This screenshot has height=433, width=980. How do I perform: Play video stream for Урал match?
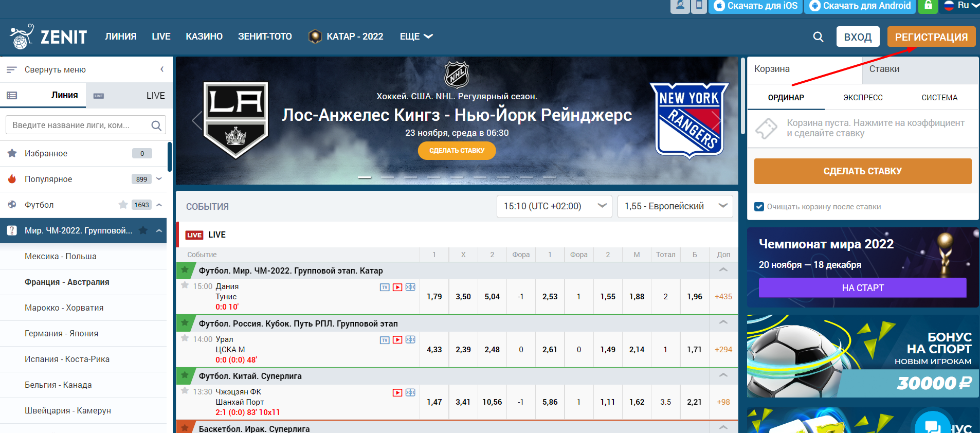397,340
